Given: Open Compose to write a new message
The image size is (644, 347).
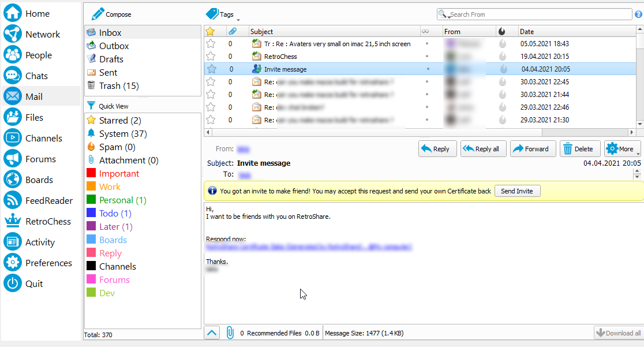Looking at the screenshot, I should pyautogui.click(x=110, y=13).
